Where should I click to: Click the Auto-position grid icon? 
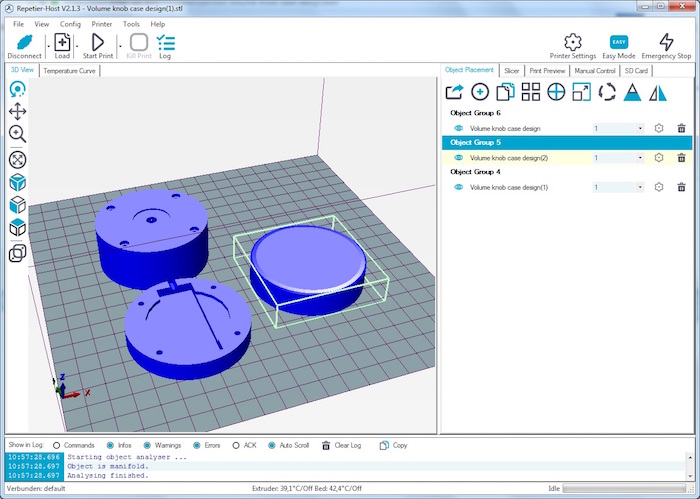[x=531, y=92]
